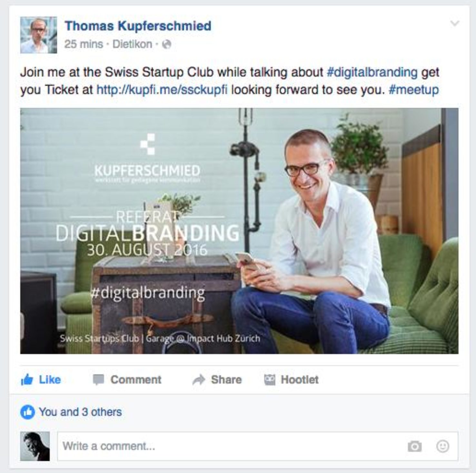The height and width of the screenshot is (473, 476).
Task: Open the emoji smiley picker
Action: [442, 446]
